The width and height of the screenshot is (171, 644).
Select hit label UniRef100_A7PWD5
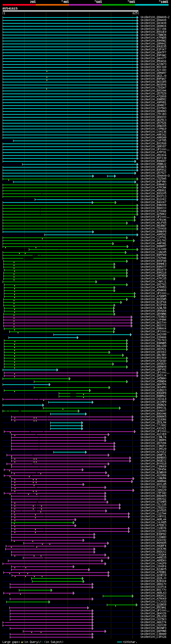[x=153, y=38]
